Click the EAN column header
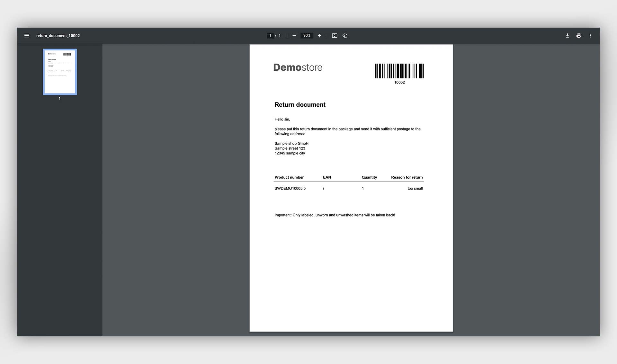Image resolution: width=617 pixels, height=364 pixels. pos(327,177)
